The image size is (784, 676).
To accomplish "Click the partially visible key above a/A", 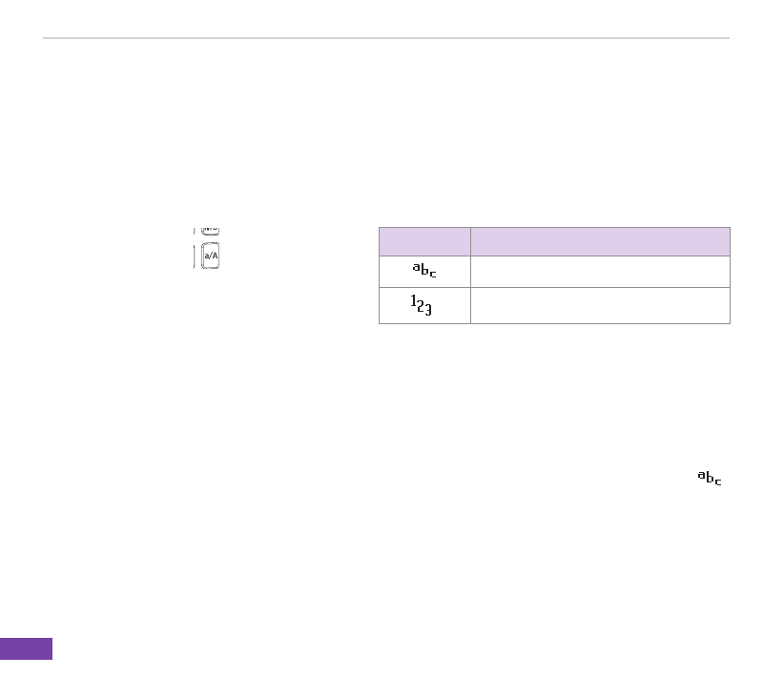I will (x=211, y=231).
